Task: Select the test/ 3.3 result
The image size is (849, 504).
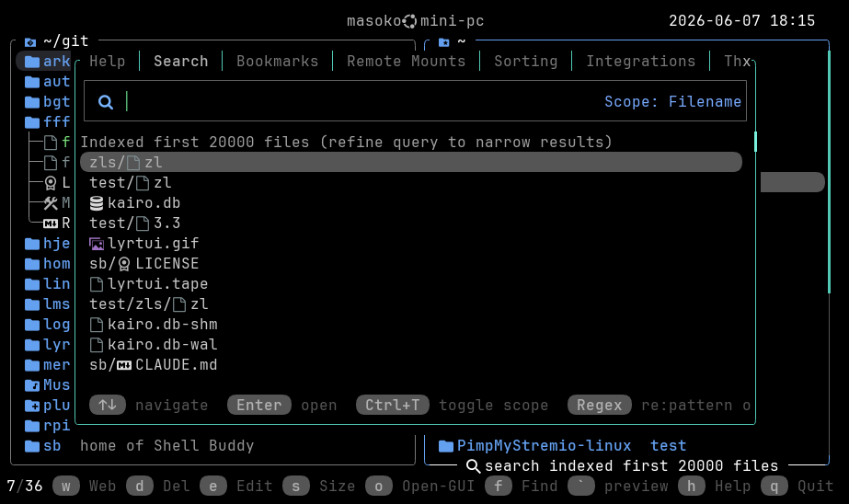Action: (x=135, y=223)
